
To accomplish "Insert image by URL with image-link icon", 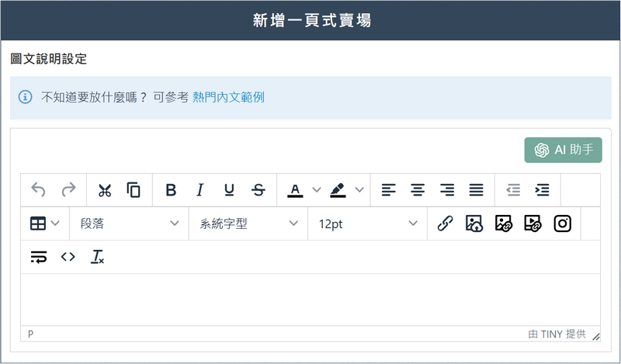I will 503,224.
